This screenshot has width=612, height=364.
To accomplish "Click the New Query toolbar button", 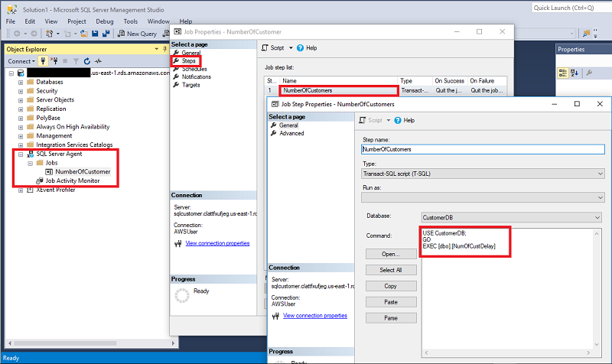I will [137, 34].
